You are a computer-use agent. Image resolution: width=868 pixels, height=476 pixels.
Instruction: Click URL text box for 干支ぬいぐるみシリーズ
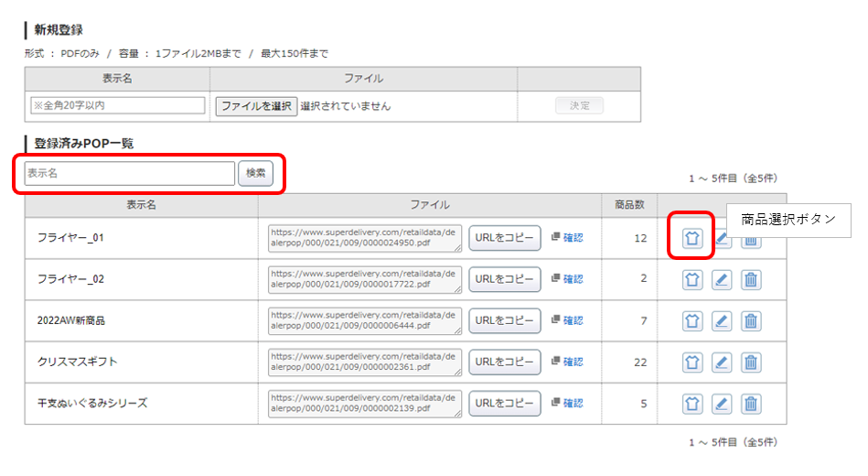pyautogui.click(x=365, y=404)
